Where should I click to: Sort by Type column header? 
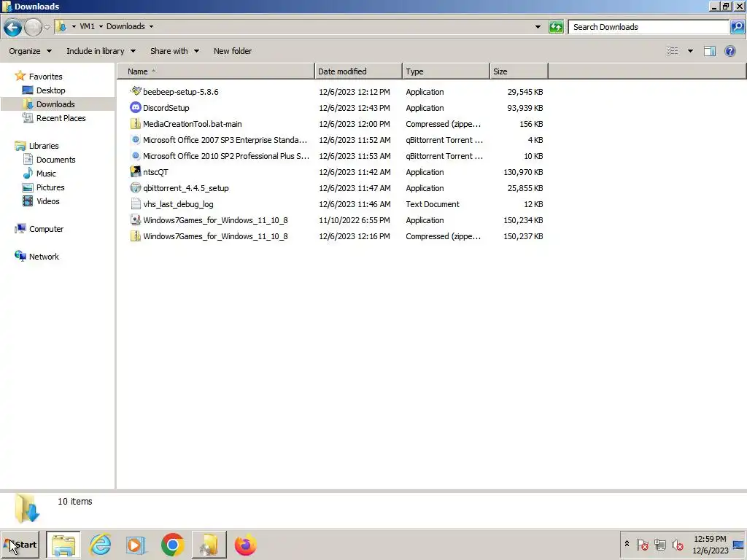[x=446, y=71]
